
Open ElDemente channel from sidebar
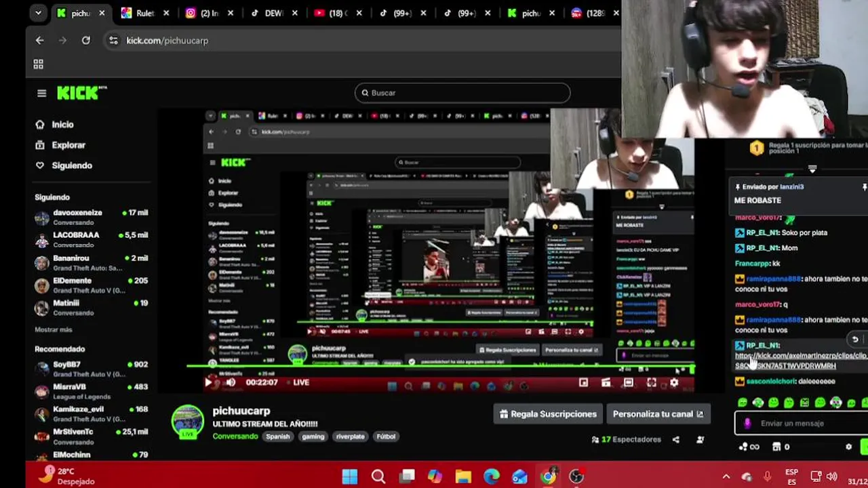[x=91, y=285]
